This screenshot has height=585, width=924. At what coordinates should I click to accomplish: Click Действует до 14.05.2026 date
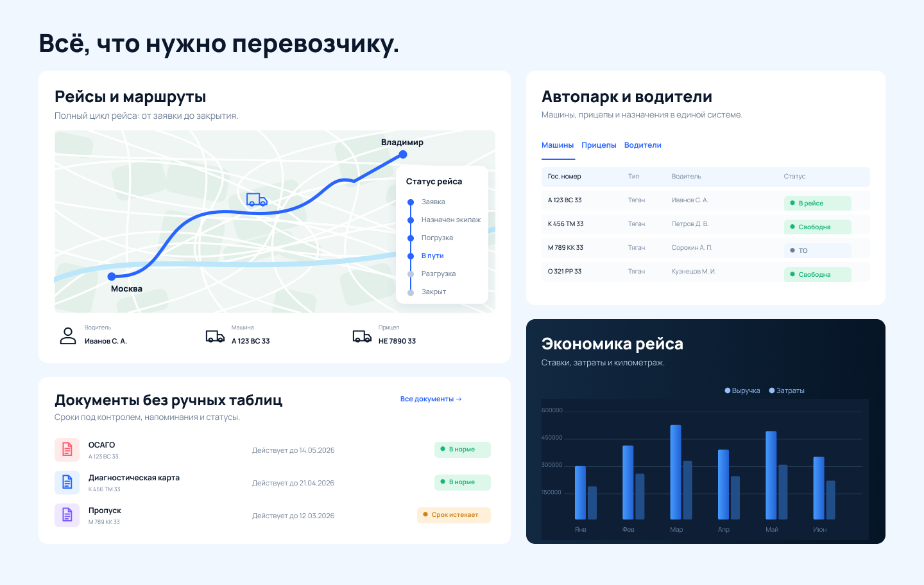293,450
